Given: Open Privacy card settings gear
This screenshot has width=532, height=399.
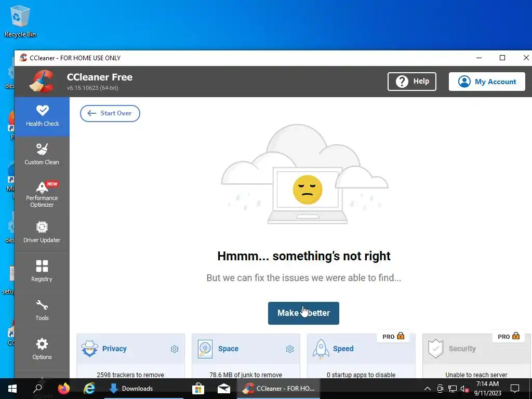Looking at the screenshot, I should (175, 349).
